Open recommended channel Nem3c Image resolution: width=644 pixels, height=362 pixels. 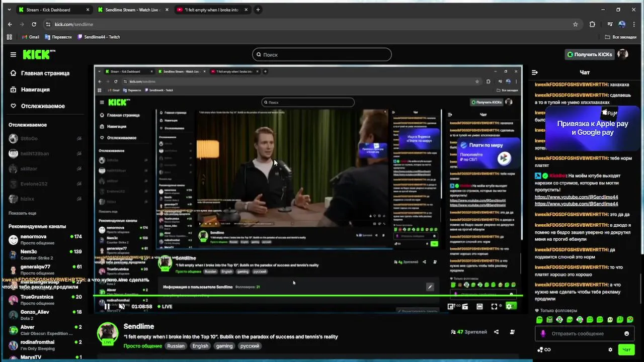[x=45, y=254]
